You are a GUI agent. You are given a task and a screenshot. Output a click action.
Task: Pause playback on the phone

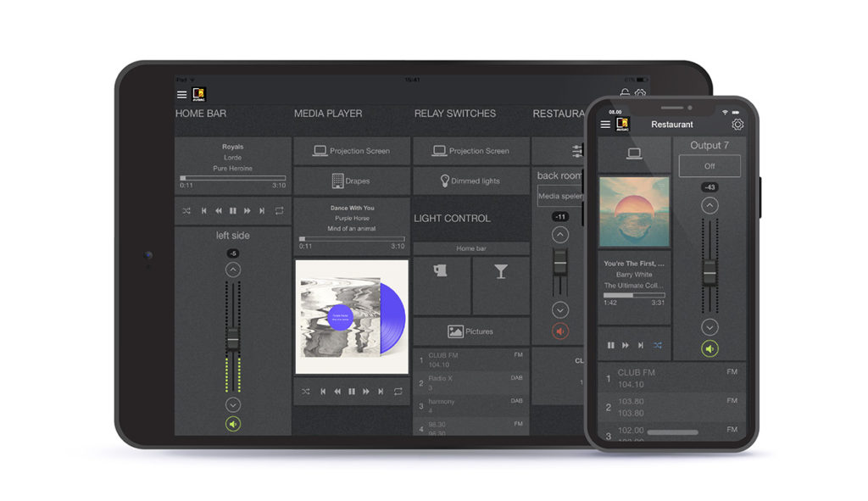pos(610,345)
